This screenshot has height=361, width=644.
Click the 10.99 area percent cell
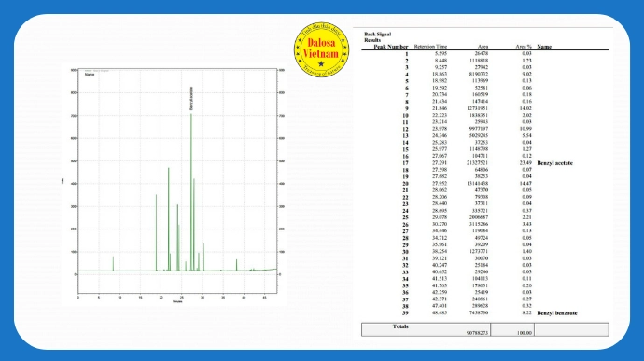525,129
